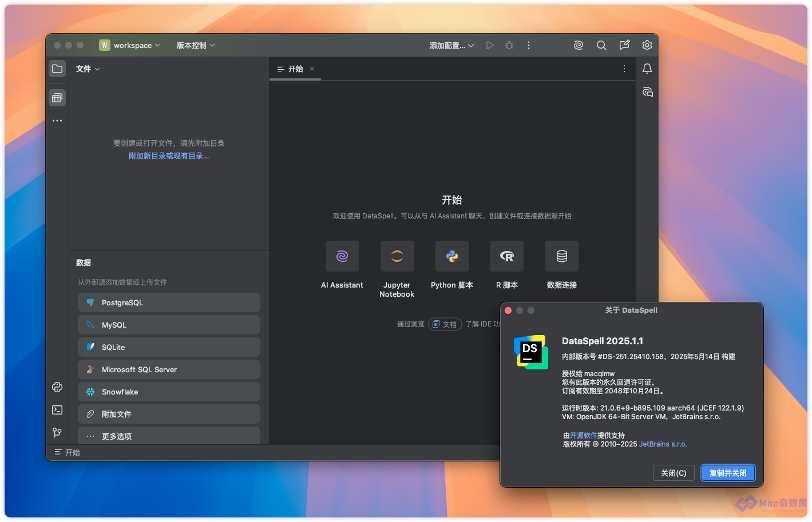This screenshot has width=812, height=522.
Task: Open the Python Console sidebar icon
Action: [57, 387]
